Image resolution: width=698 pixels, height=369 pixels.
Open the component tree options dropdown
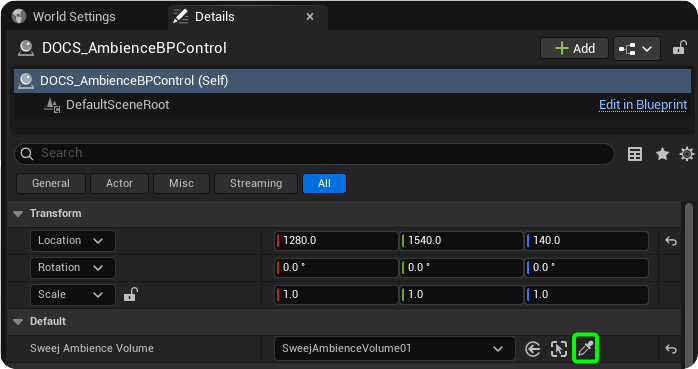pyautogui.click(x=637, y=49)
